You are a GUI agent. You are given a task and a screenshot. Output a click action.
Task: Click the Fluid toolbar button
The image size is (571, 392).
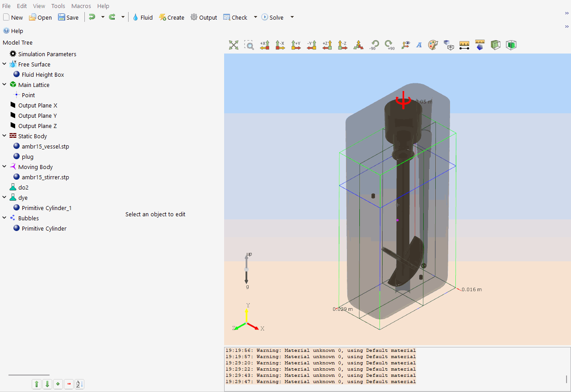pos(142,17)
